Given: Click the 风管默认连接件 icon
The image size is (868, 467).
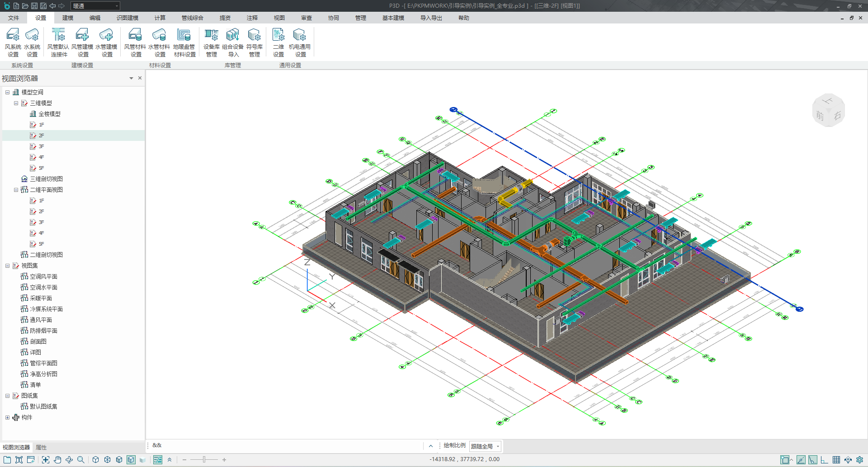Looking at the screenshot, I should pos(58,42).
